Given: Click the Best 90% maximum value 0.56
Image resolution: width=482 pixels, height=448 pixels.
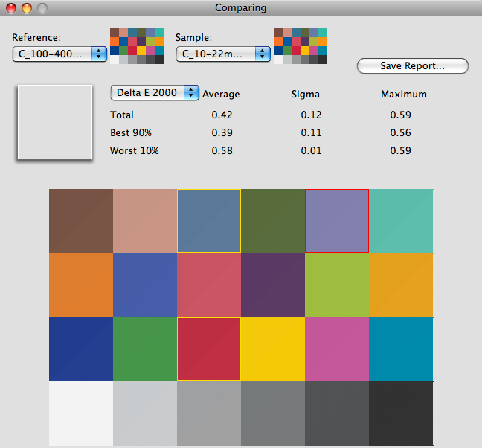Looking at the screenshot, I should click(400, 132).
